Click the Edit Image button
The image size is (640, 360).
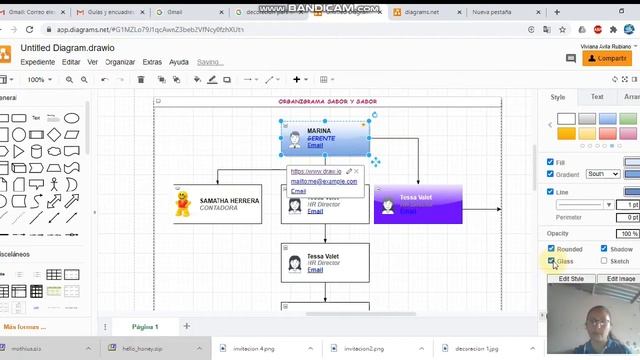(x=620, y=279)
